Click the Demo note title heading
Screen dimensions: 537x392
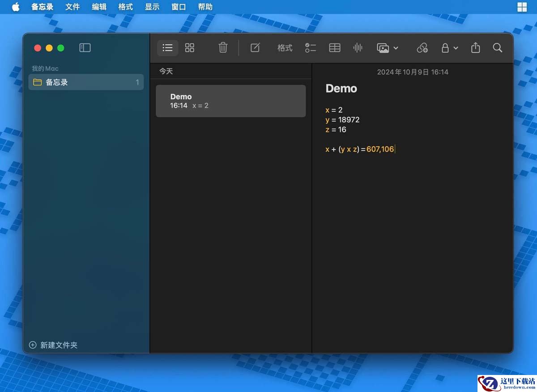click(341, 89)
